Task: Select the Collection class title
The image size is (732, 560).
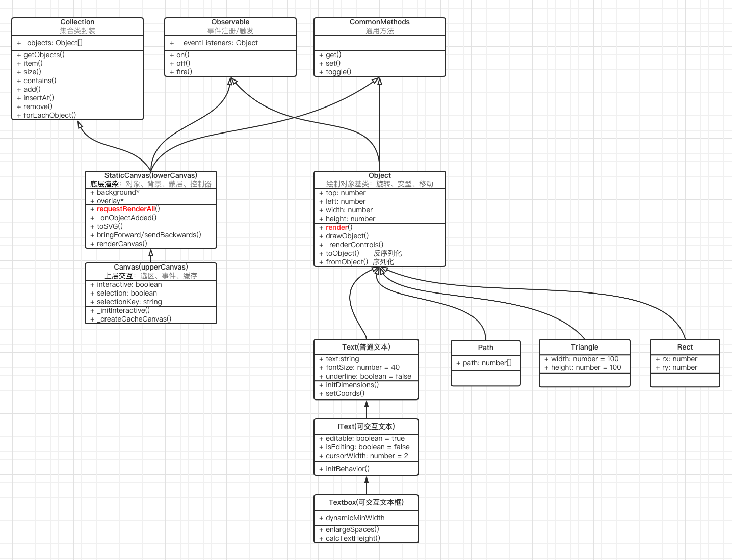Action: (x=77, y=22)
